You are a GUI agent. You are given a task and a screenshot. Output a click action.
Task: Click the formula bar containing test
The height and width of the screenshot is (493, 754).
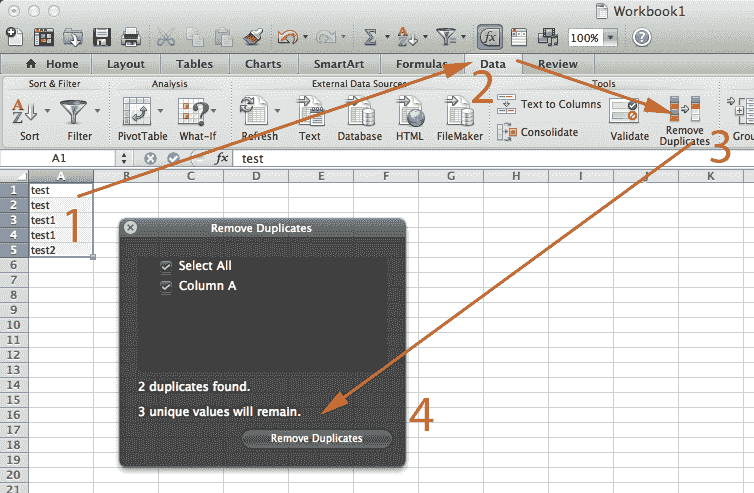tap(493, 158)
